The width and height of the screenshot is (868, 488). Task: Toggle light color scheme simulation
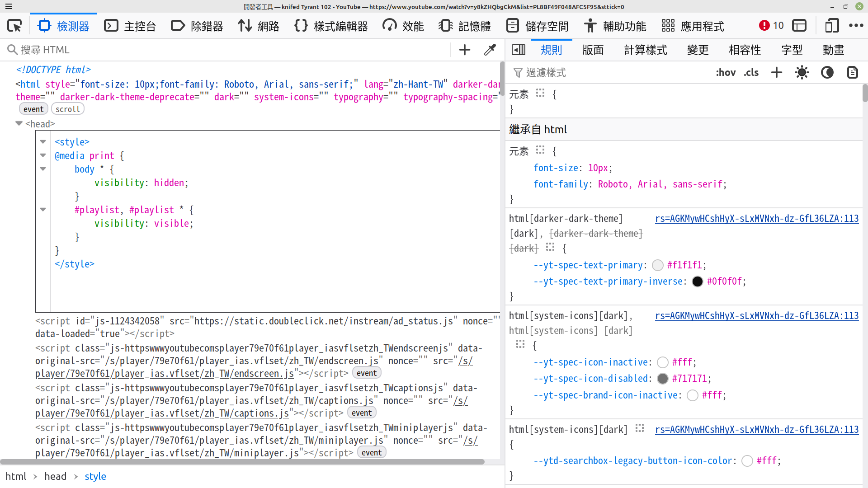pos(802,72)
